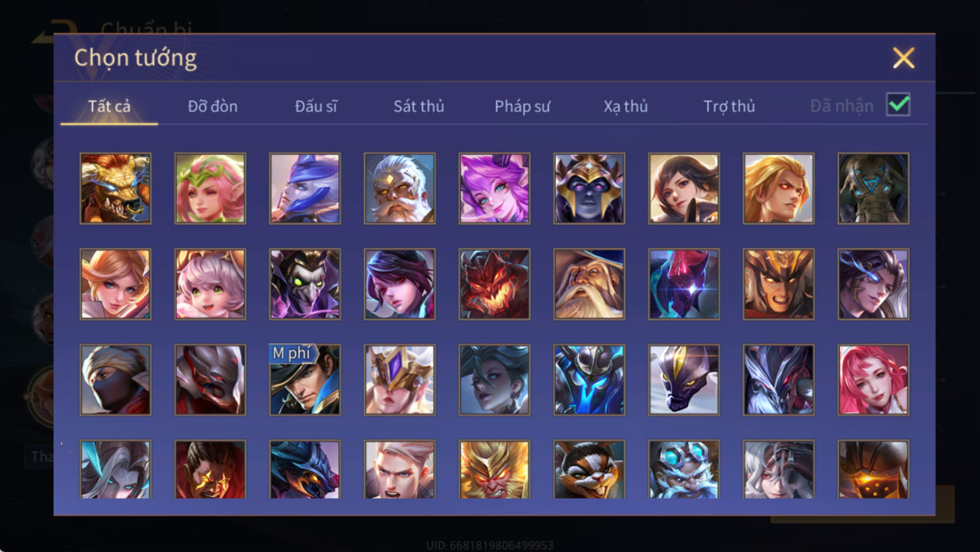
Task: Pick the purple-haired horned girl hero
Action: [x=494, y=188]
